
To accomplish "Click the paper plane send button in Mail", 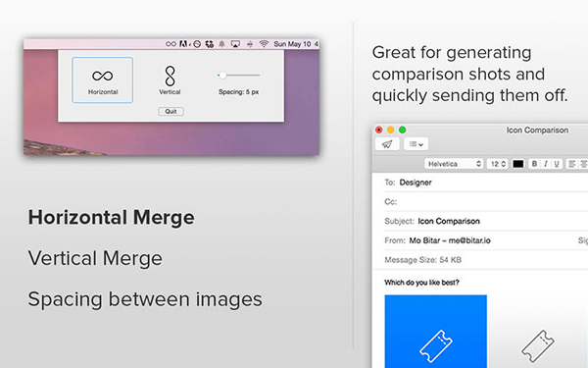I will (387, 144).
